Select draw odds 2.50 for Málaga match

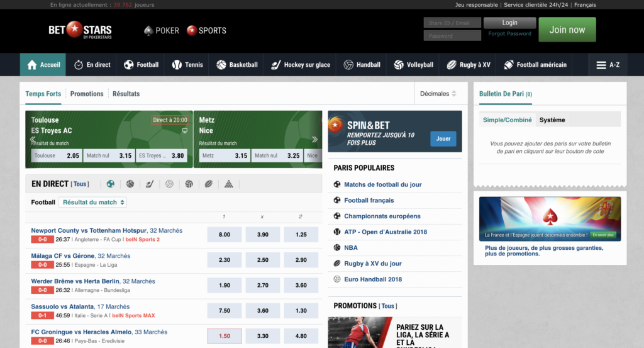[263, 260]
